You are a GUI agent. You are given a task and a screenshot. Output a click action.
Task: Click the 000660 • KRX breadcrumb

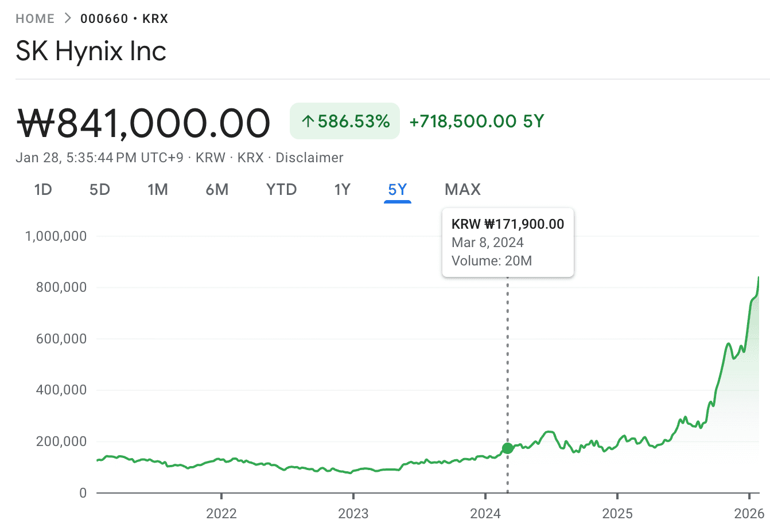pos(124,18)
